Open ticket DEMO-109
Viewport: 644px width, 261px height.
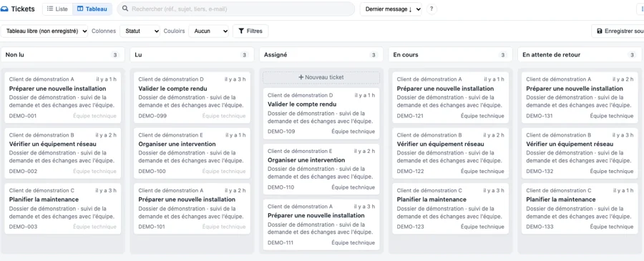[x=321, y=113]
